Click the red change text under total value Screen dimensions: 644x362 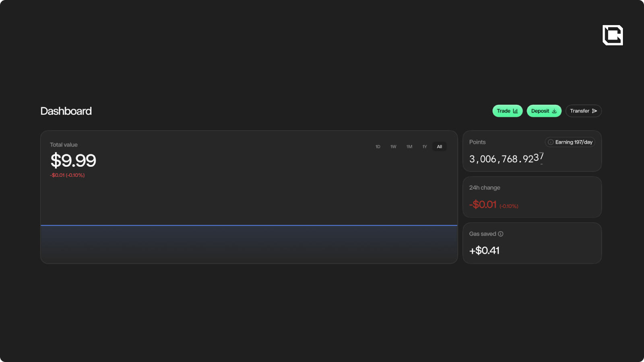(67, 175)
